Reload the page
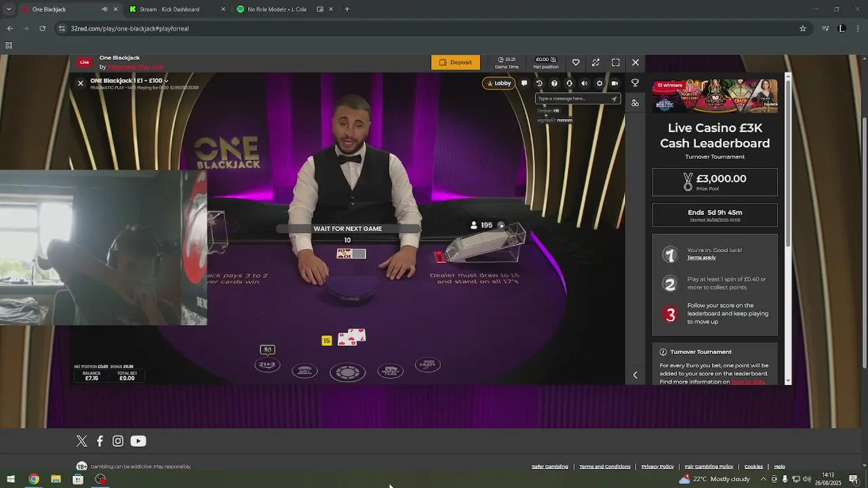 click(43, 28)
